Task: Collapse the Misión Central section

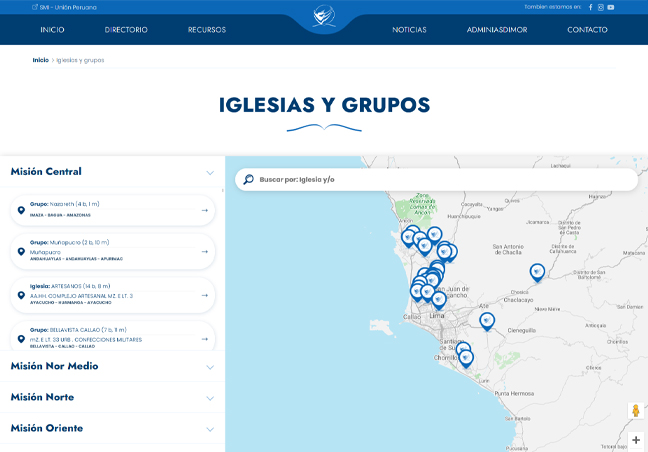Action: tap(210, 172)
